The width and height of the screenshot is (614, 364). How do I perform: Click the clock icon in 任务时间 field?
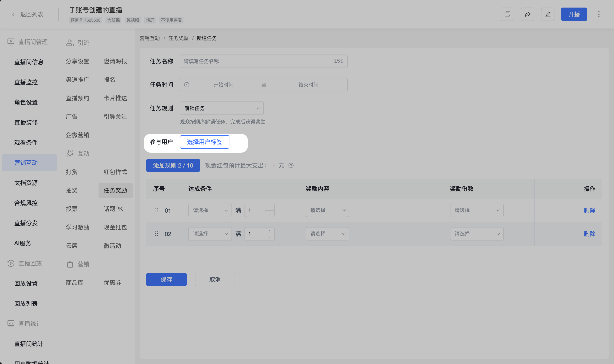click(x=187, y=85)
